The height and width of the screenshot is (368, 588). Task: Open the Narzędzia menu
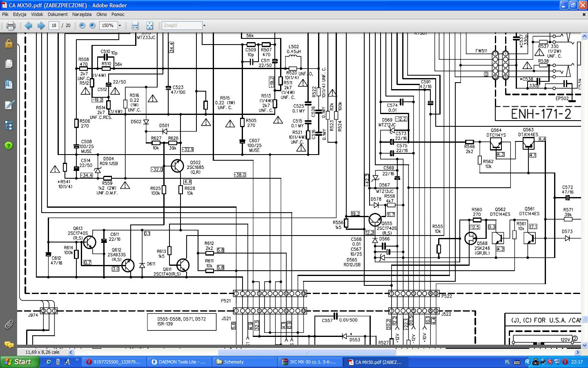(x=82, y=14)
